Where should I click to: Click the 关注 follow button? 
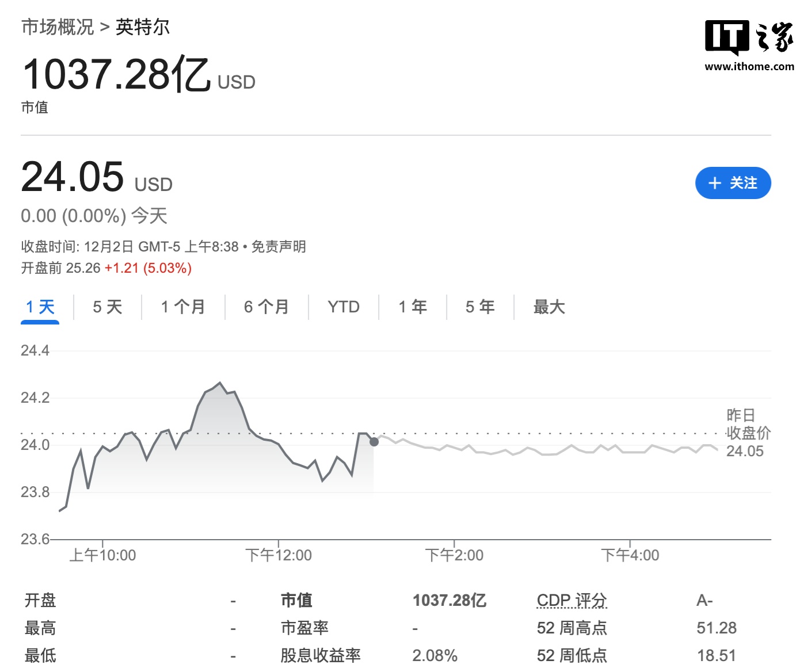(733, 183)
